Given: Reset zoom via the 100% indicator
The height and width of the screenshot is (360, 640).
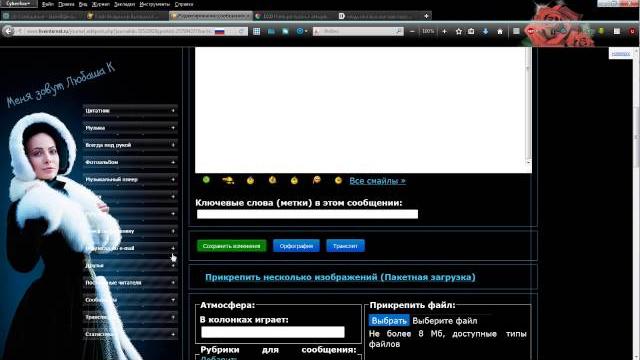Looking at the screenshot, I should pos(428,31).
